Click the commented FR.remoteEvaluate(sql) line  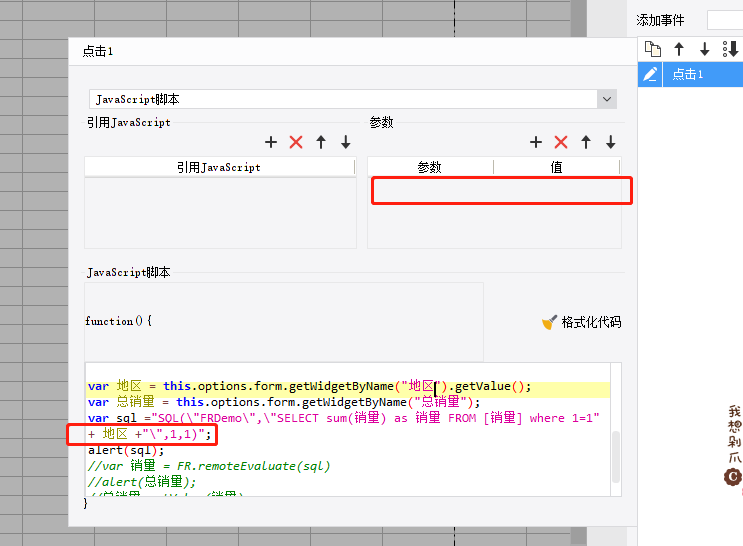(x=209, y=466)
